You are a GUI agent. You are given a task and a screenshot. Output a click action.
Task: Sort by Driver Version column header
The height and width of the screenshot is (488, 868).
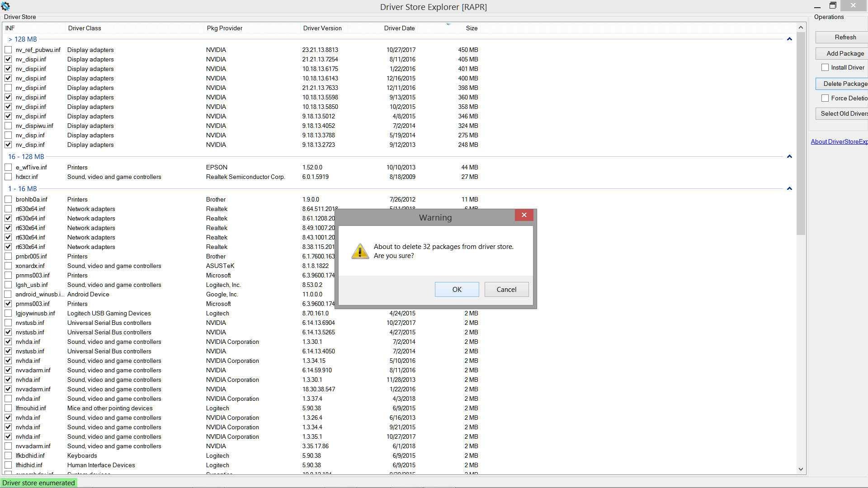[x=322, y=28]
